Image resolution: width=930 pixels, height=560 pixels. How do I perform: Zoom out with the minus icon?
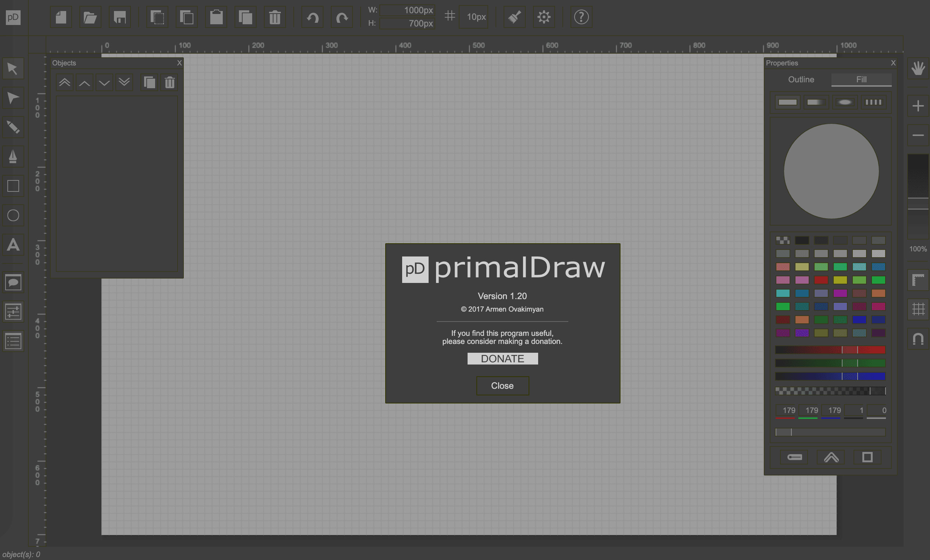click(x=918, y=135)
